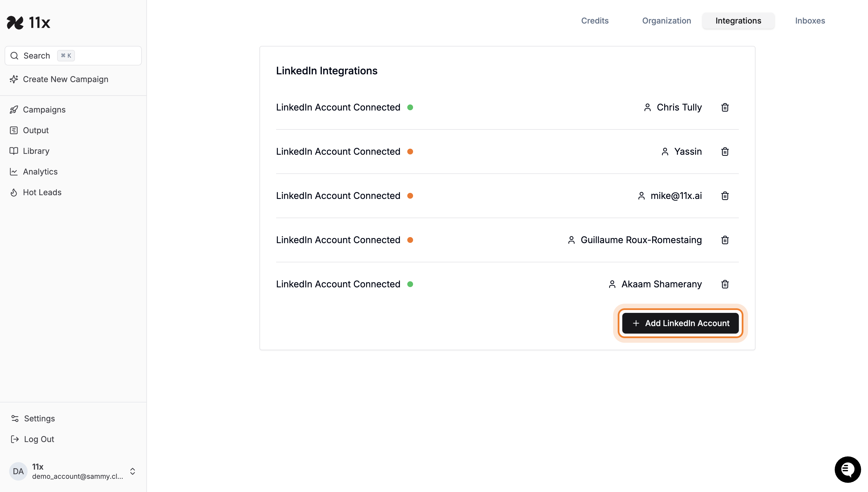Click the Library book icon

(14, 151)
